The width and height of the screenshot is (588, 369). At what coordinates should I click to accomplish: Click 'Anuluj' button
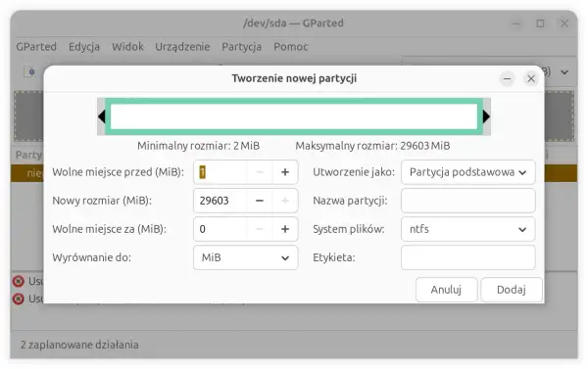[x=446, y=290]
